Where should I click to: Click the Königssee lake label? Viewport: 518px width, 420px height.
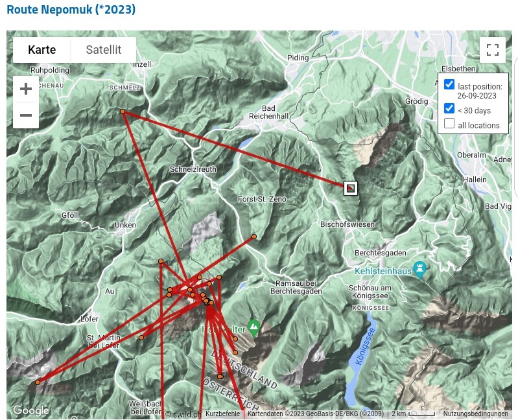(x=366, y=346)
